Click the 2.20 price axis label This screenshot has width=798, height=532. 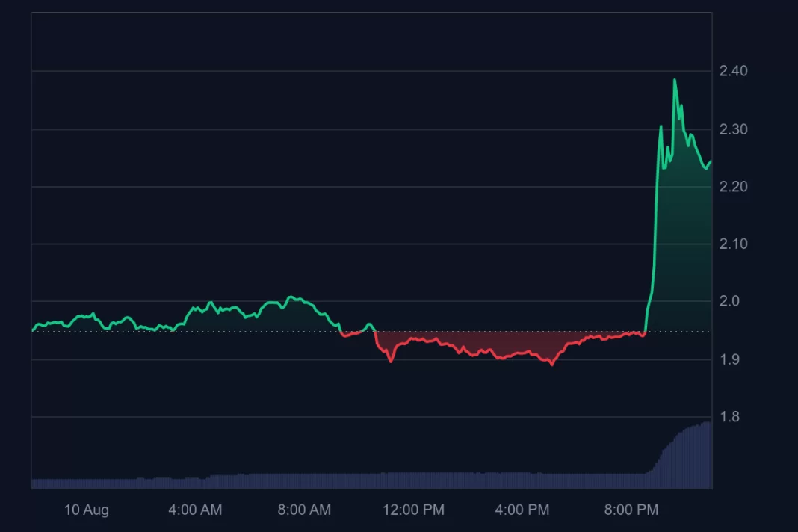pos(733,187)
